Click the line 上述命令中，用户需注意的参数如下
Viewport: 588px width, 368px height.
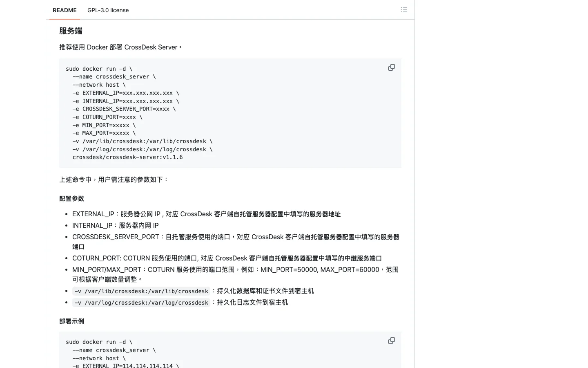(114, 180)
